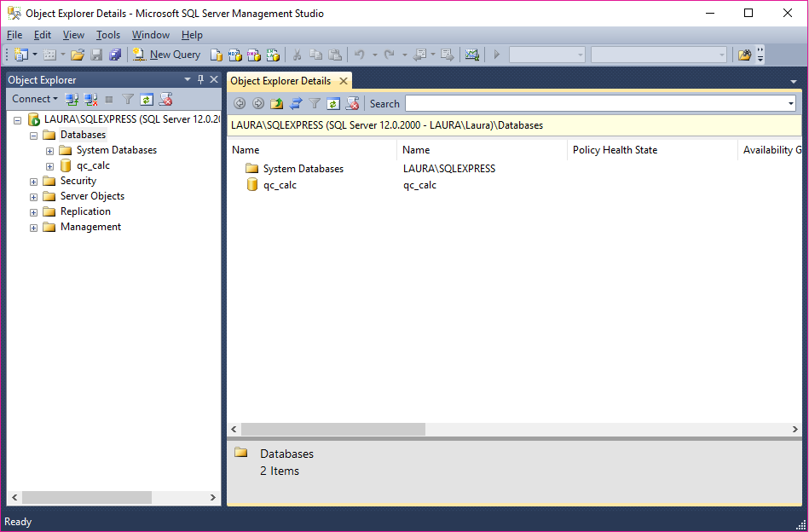This screenshot has width=809, height=532.
Task: Close the Object Explorer panel
Action: (214, 79)
